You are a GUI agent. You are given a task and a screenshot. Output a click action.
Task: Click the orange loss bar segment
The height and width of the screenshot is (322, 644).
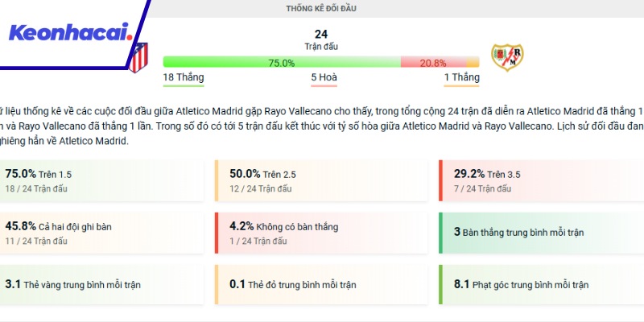[x=473, y=62]
